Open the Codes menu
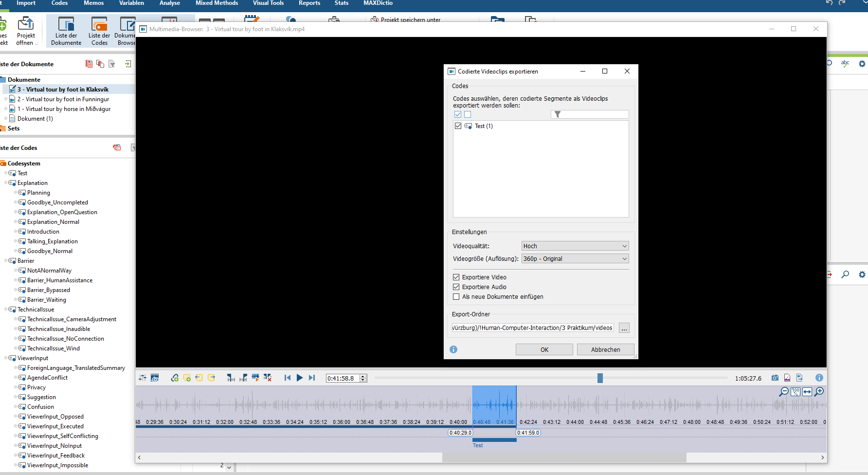The height and width of the screenshot is (475, 868). 59,3
